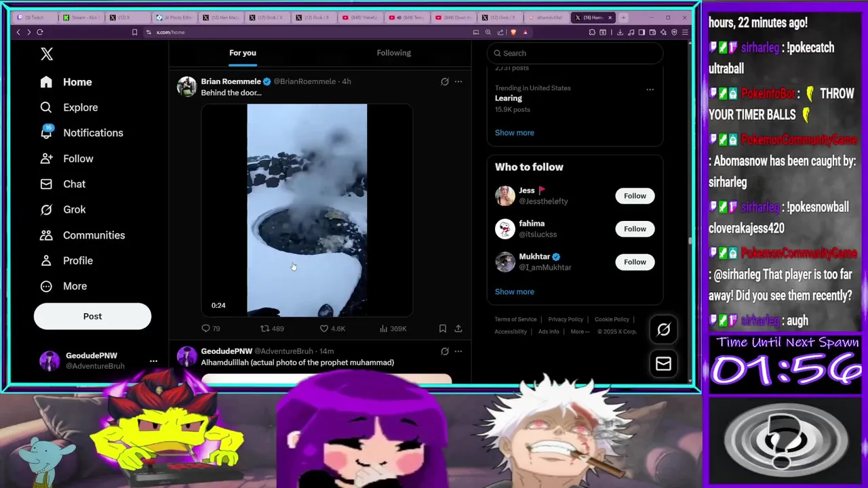This screenshot has height=488, width=868.
Task: Open the Brave Playlist music note icon
Action: click(631, 32)
